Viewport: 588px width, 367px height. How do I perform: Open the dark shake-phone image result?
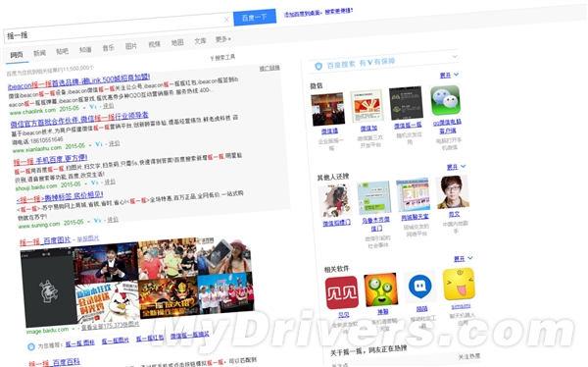coord(49,288)
